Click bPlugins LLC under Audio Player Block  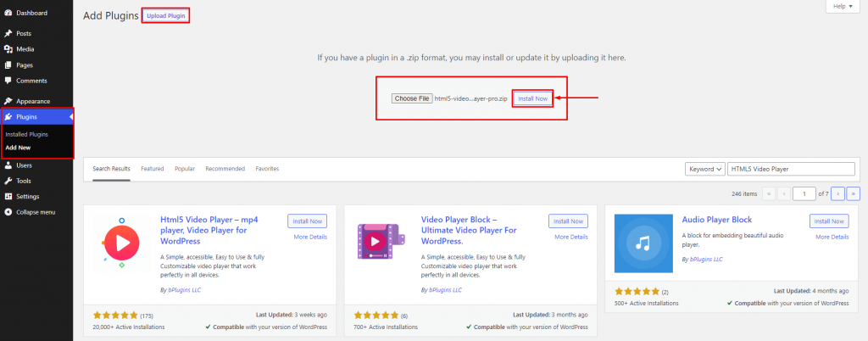[705, 259]
